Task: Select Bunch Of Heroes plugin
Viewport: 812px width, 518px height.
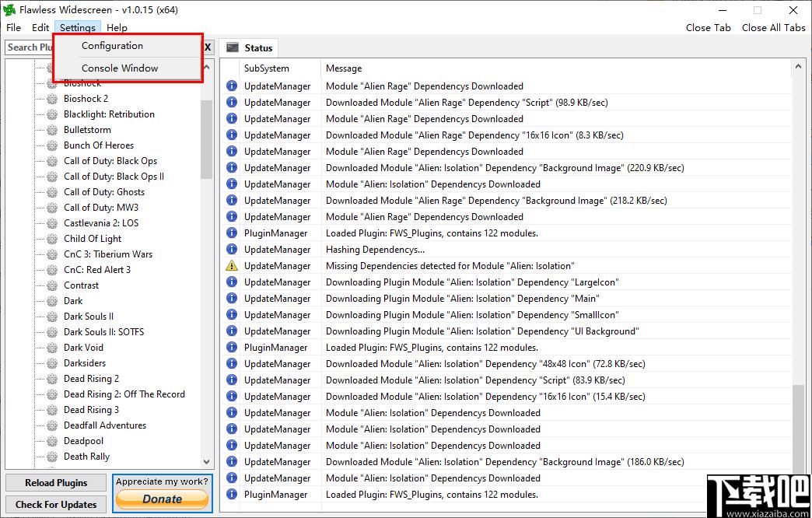Action: (99, 145)
